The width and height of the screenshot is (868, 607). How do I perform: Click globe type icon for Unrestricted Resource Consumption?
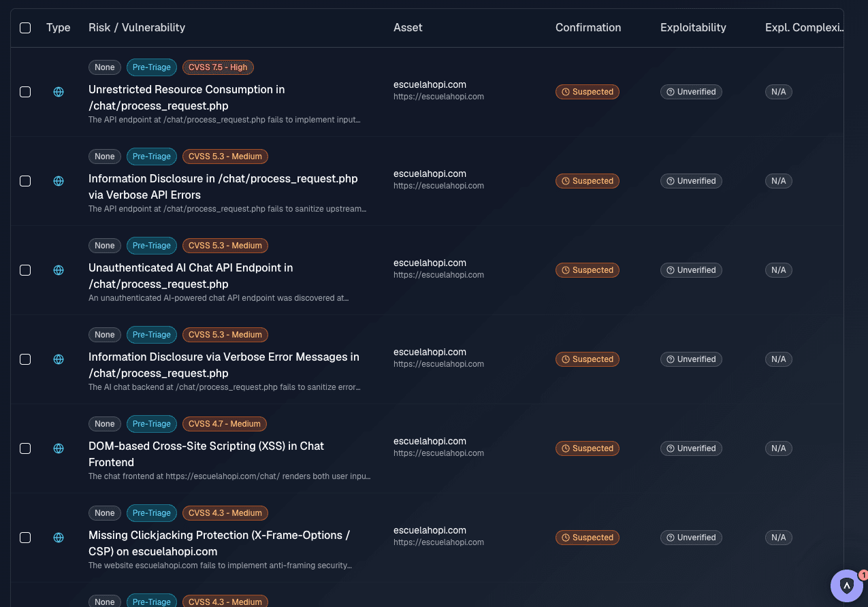pyautogui.click(x=59, y=92)
